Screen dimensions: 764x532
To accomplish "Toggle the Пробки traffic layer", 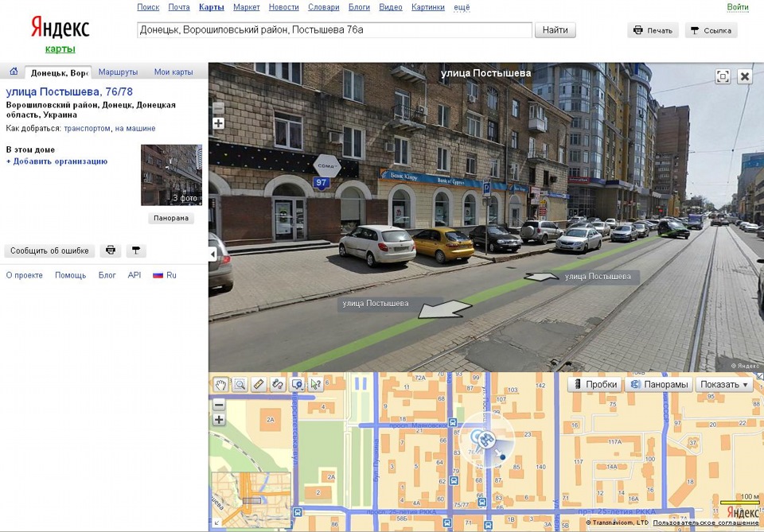I will [594, 384].
